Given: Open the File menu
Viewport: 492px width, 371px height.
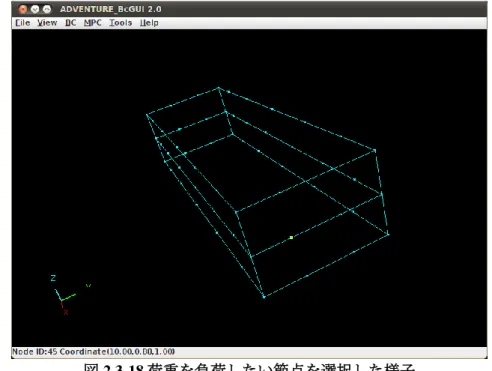Looking at the screenshot, I should click(x=23, y=23).
